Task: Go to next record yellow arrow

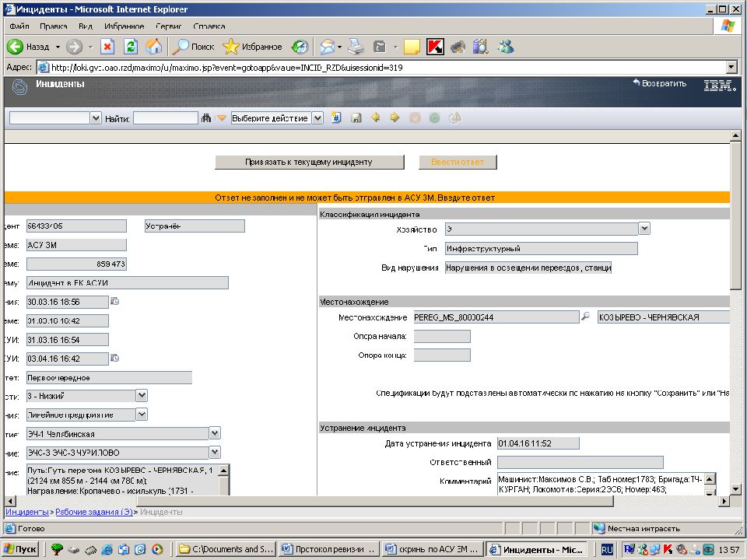Action: click(x=395, y=117)
